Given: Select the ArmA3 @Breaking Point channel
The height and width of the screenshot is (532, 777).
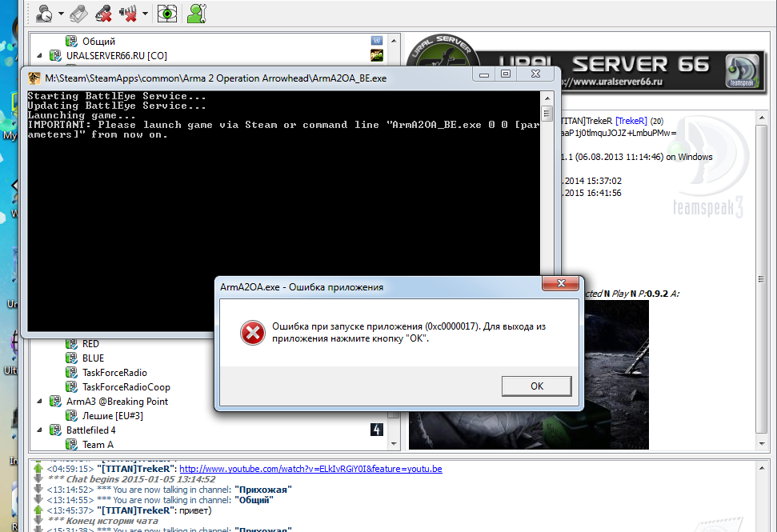Looking at the screenshot, I should click(x=118, y=402).
